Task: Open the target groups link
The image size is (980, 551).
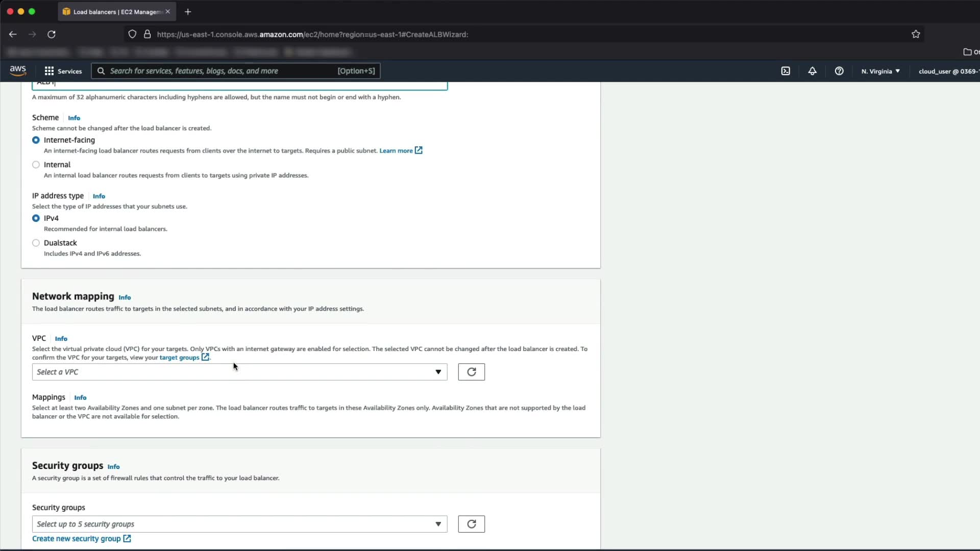Action: click(x=179, y=358)
